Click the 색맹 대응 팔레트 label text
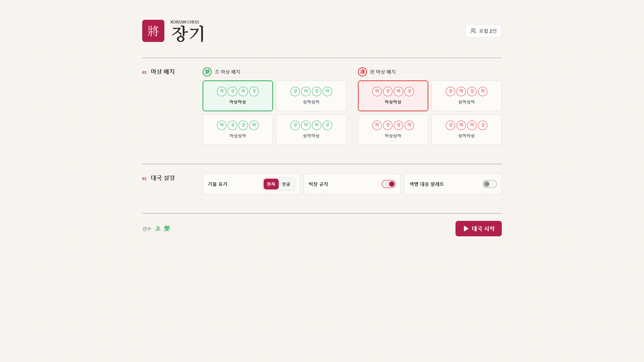 (x=427, y=184)
